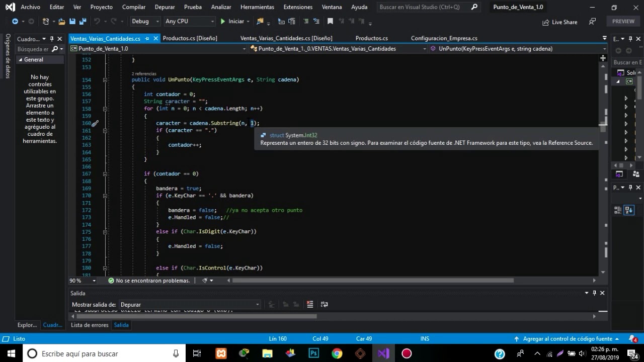Click the Salida panel horizontal scrollbar
This screenshot has width=644, height=362.
tap(196, 316)
